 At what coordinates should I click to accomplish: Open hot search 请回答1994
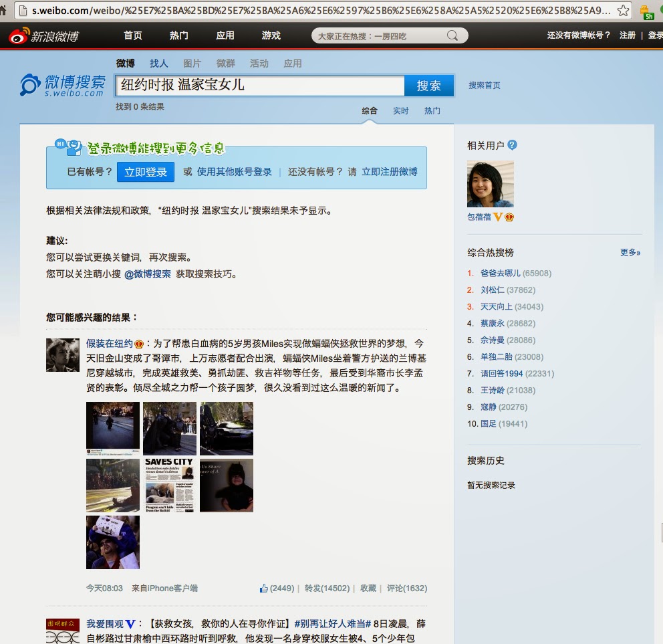click(501, 374)
